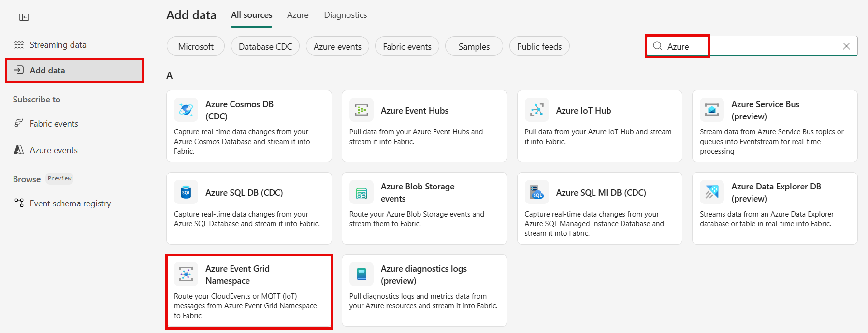The image size is (868, 333).
Task: Select Azure Service Bus (preview) title
Action: pyautogui.click(x=765, y=110)
